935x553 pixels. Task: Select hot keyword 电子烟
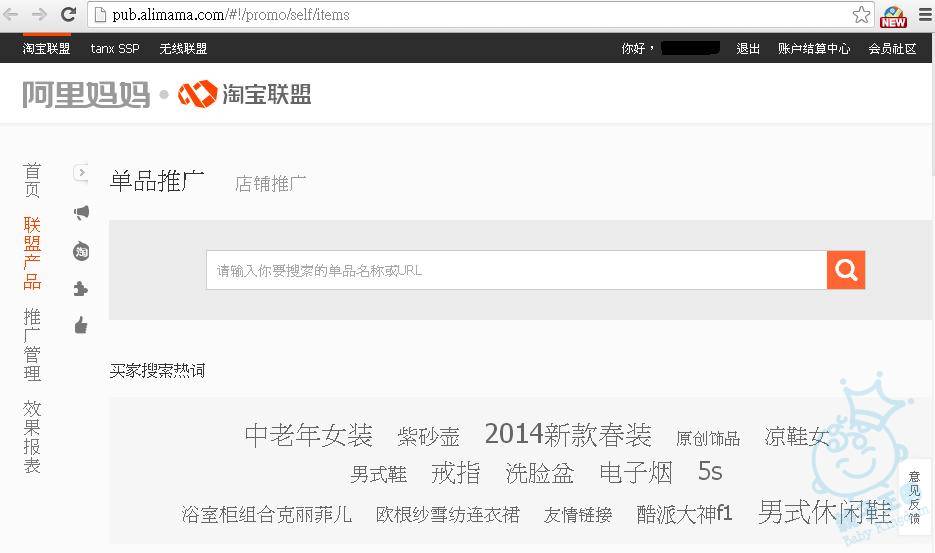(x=636, y=473)
